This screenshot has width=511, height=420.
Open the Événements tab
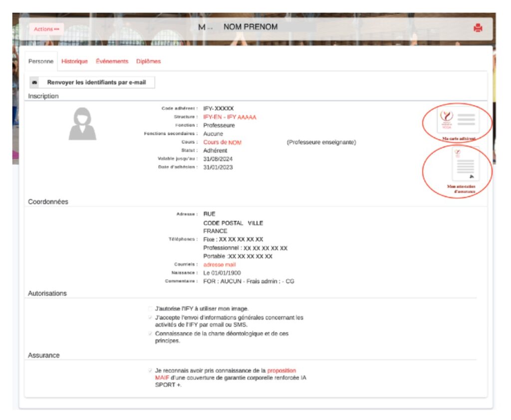tap(112, 61)
